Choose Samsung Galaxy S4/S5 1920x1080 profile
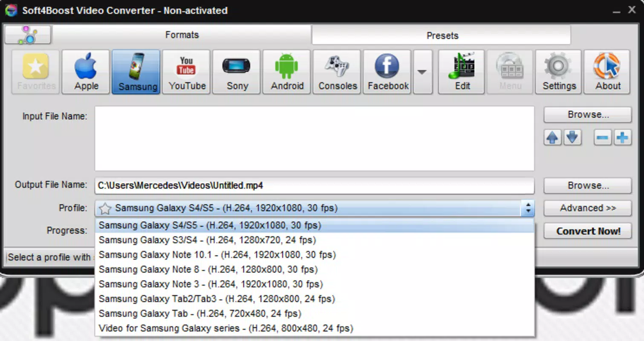This screenshot has width=644, height=341. [x=315, y=225]
